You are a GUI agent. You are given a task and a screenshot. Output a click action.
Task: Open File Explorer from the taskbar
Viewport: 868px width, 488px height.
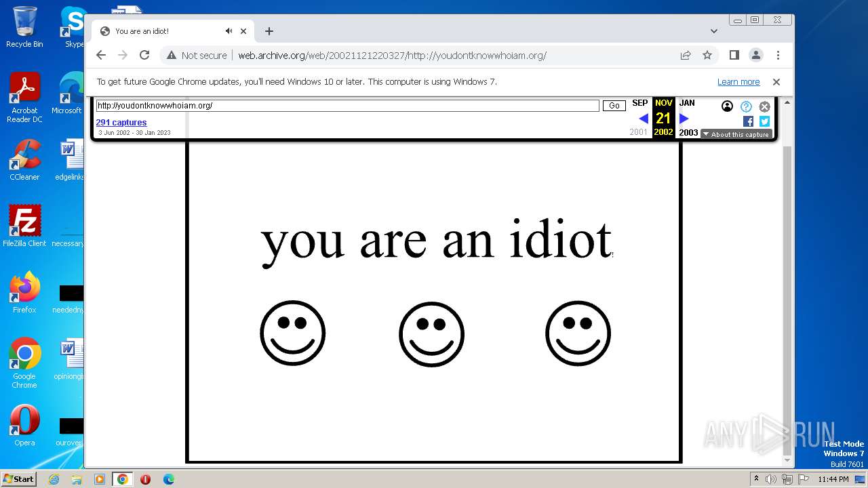(x=77, y=479)
